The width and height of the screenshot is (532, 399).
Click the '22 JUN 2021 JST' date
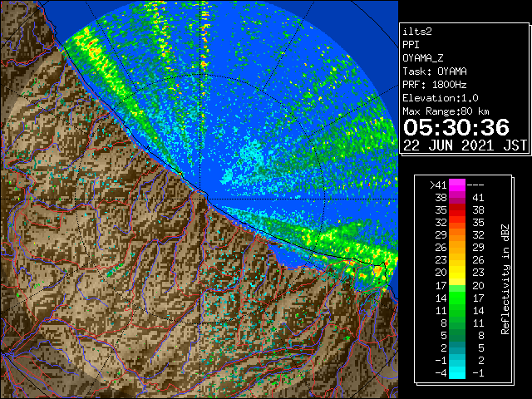click(x=465, y=145)
